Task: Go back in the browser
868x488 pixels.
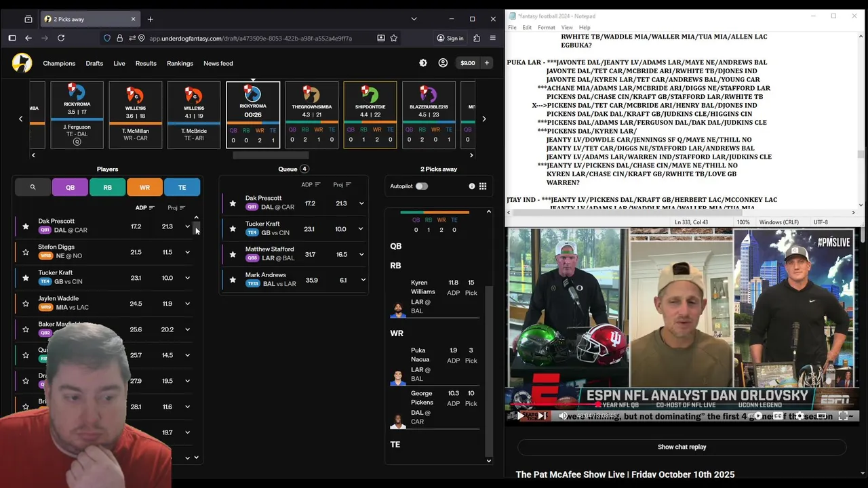Action: [x=28, y=39]
